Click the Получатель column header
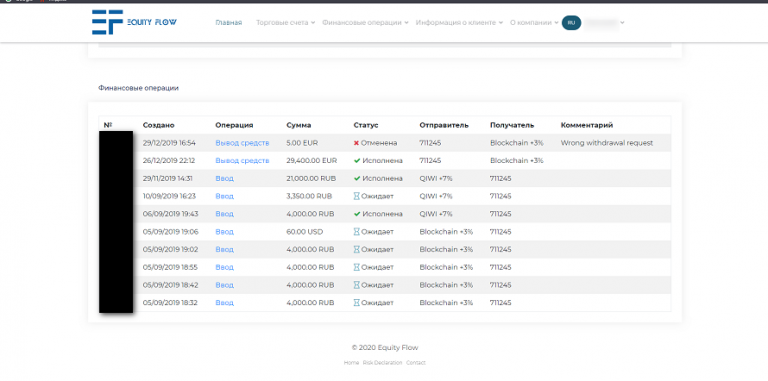 point(512,125)
